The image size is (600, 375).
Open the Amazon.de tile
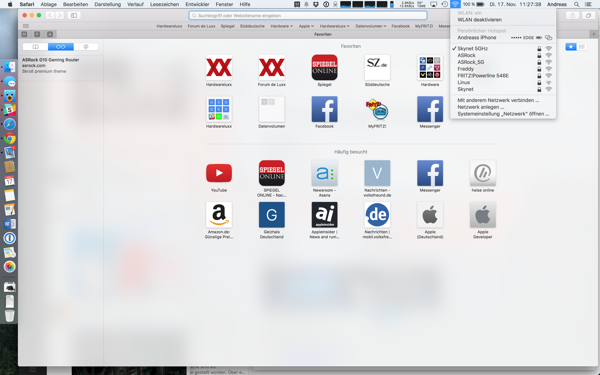click(219, 215)
